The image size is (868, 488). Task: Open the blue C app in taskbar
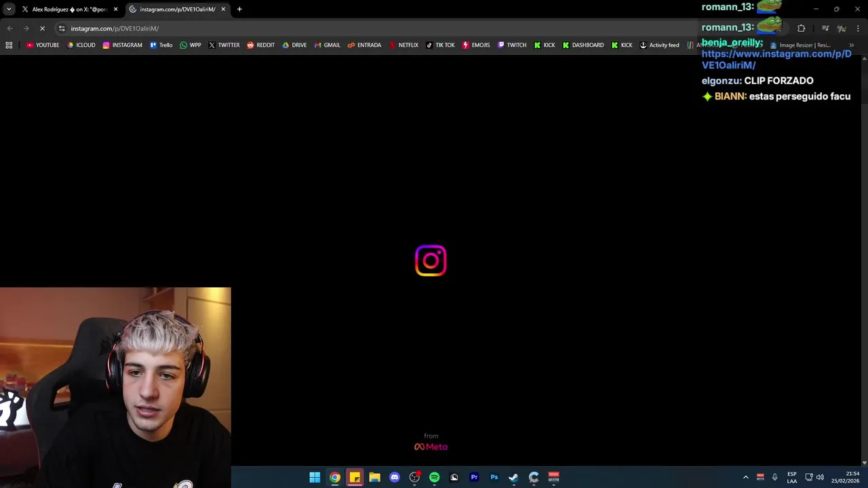coord(534,477)
